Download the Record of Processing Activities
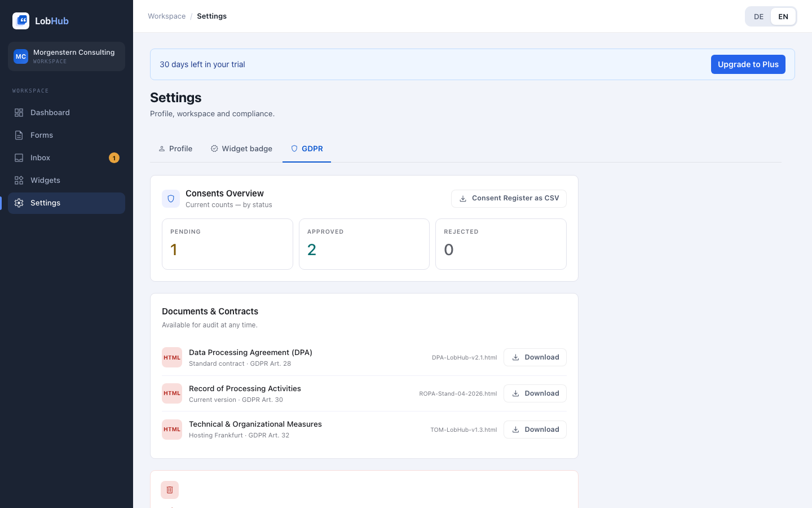The image size is (812, 508). tap(535, 393)
